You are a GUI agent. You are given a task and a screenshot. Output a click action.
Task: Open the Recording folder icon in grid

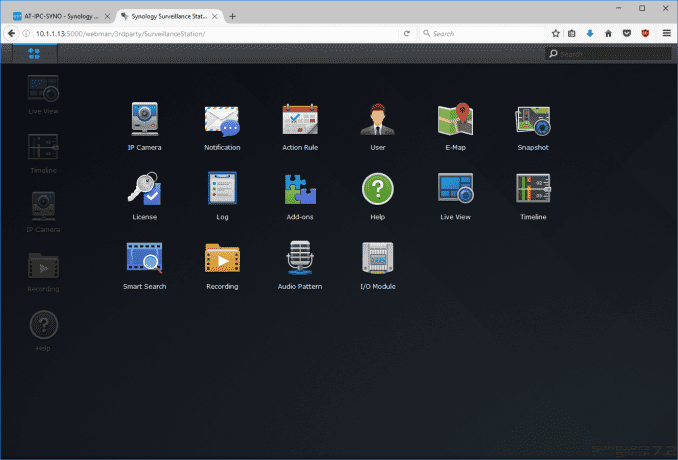[222, 260]
